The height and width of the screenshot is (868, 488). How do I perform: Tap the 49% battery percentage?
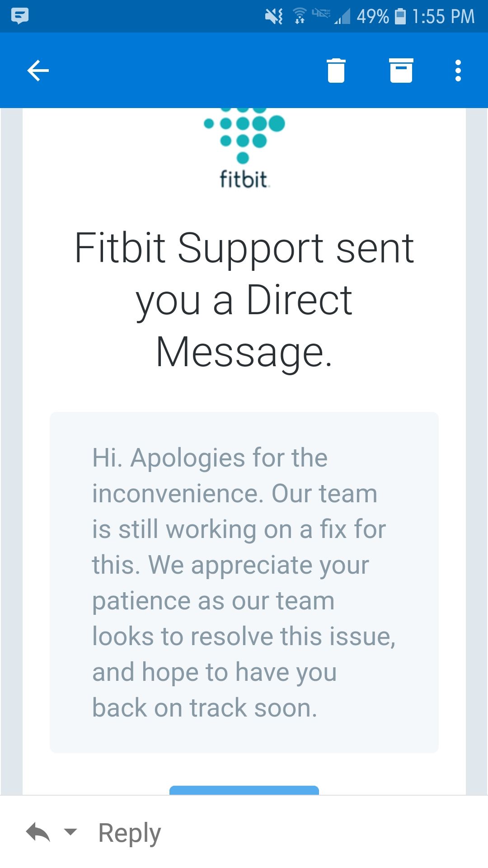[372, 17]
